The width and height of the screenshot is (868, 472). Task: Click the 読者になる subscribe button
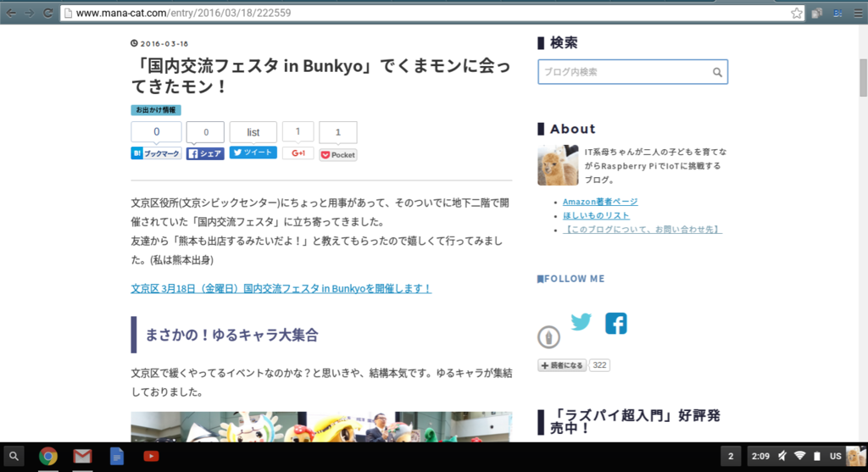point(562,365)
